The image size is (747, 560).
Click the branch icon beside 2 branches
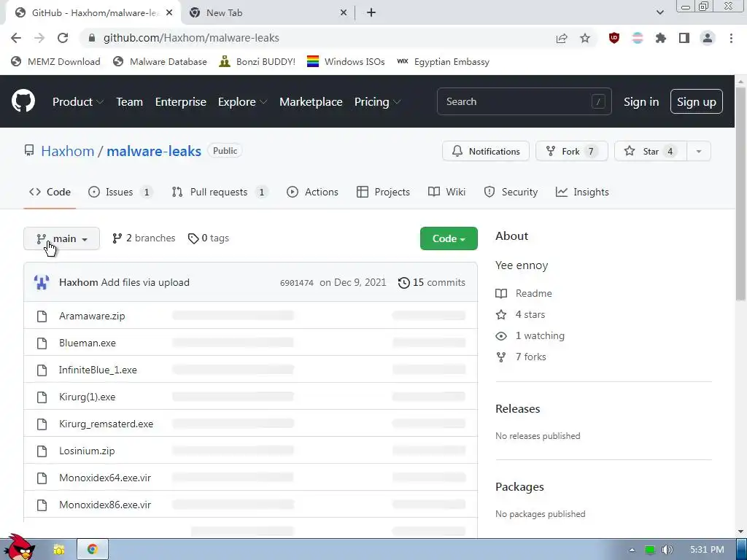pos(117,238)
